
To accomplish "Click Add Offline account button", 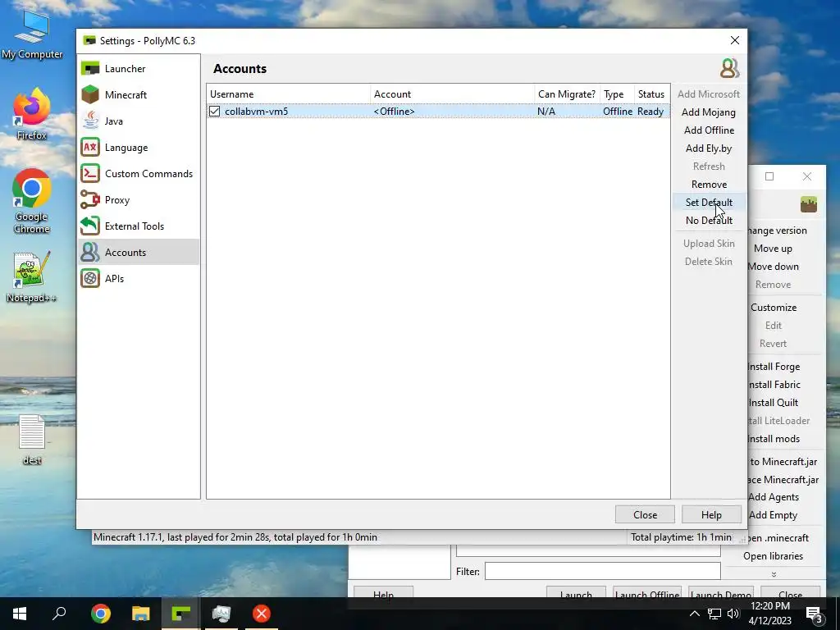I will click(708, 130).
